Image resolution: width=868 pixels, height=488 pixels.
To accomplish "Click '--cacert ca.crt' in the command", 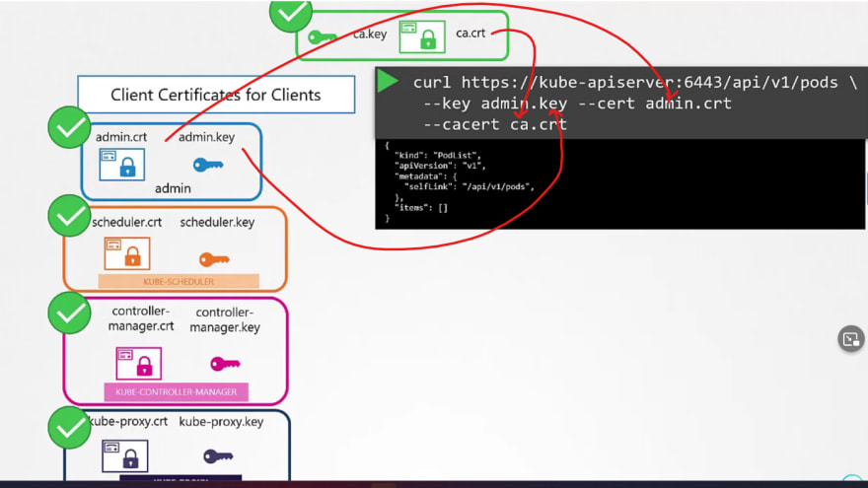I will pos(495,124).
